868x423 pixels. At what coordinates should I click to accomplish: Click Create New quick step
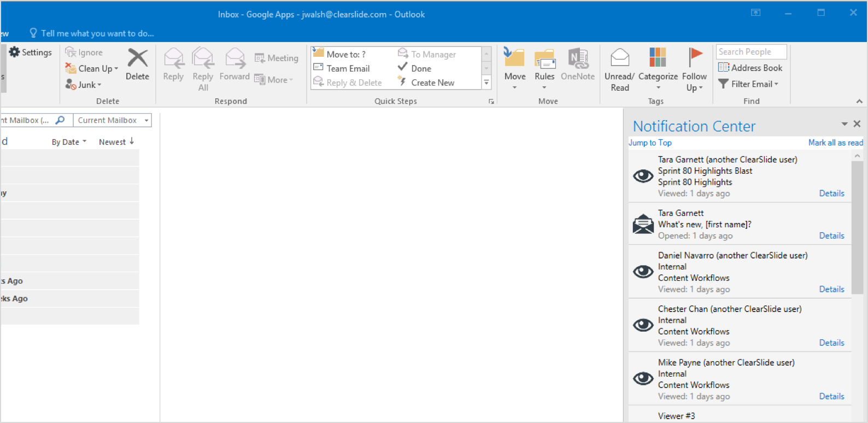pos(426,83)
